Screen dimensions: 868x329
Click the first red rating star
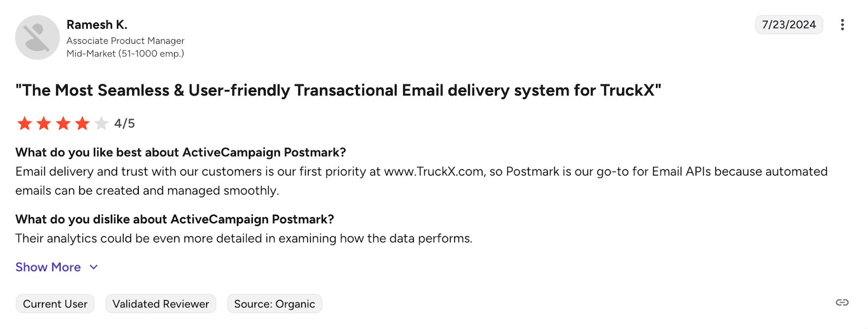coord(24,124)
